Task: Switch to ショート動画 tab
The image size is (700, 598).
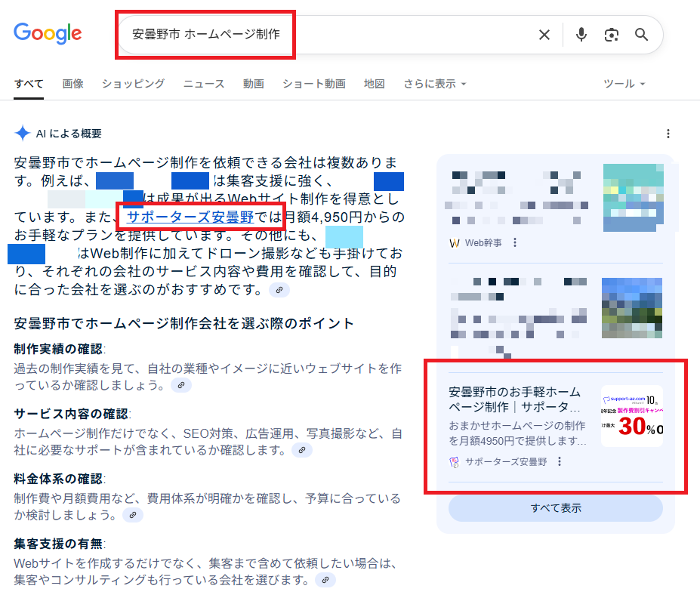Action: [x=314, y=84]
